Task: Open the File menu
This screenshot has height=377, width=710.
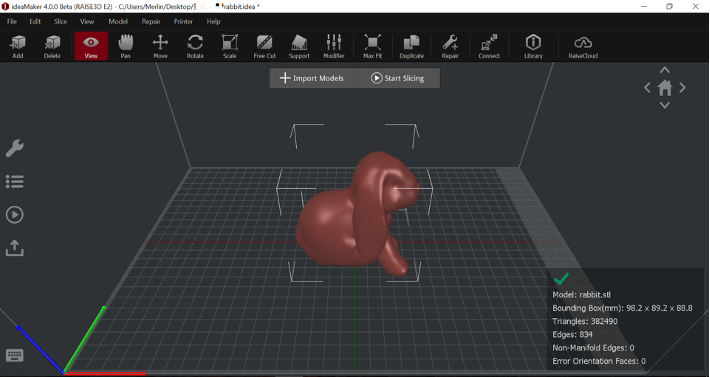Action: coord(12,21)
